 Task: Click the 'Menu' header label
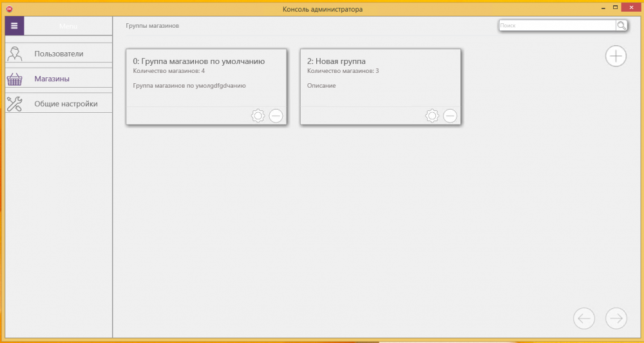point(68,26)
